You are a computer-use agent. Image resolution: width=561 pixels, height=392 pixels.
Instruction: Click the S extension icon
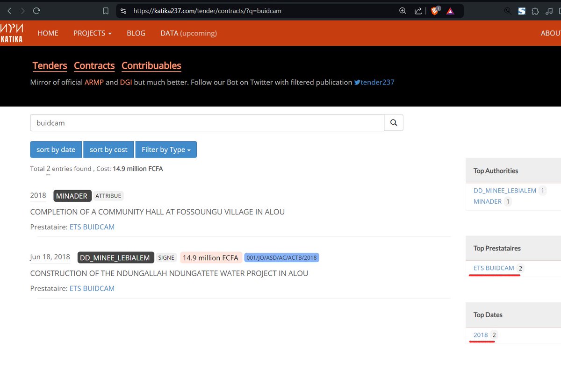tap(522, 11)
